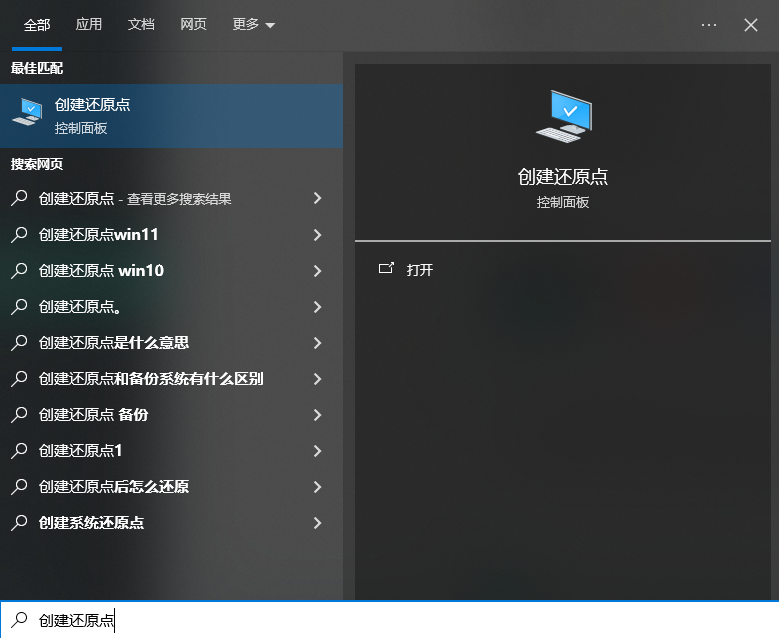Image resolution: width=779 pixels, height=638 pixels.
Task: Expand chevron for 创建还原点 备份 suggestion
Action: click(x=317, y=415)
